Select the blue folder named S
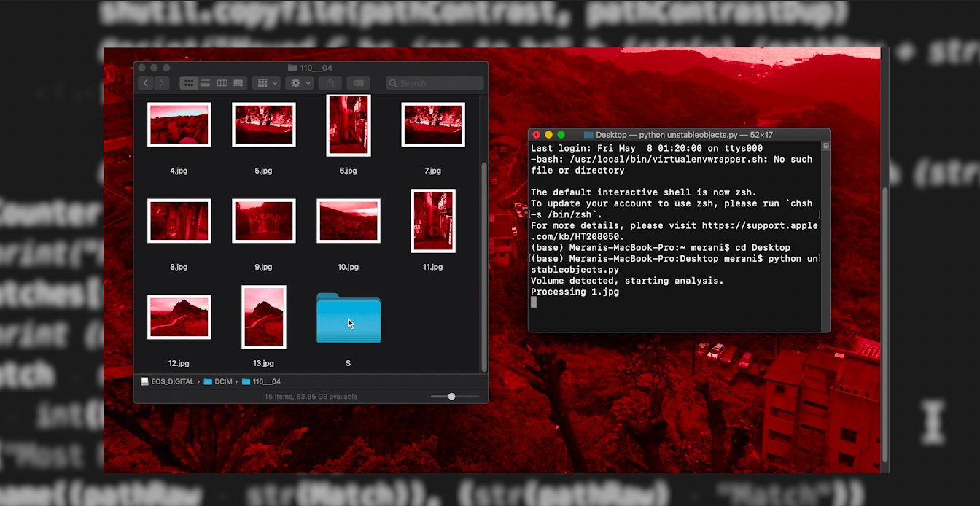 tap(348, 318)
